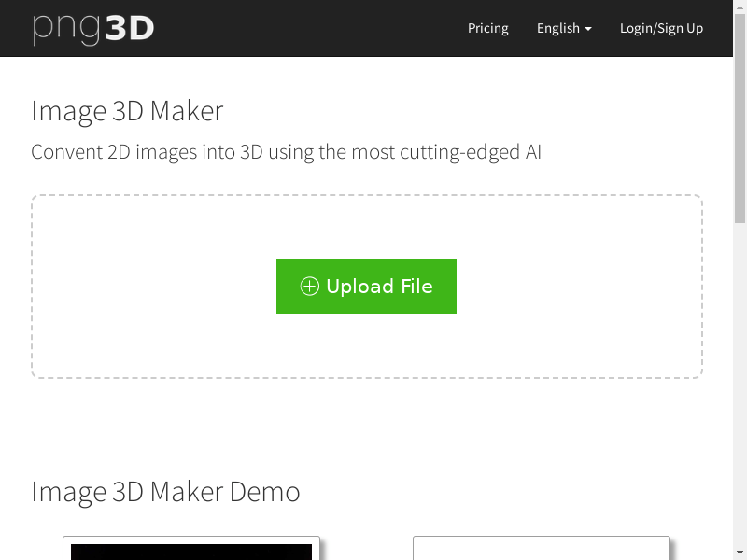Screen dimensions: 747x560
Task: Open the Pricing page
Action: coord(487,28)
